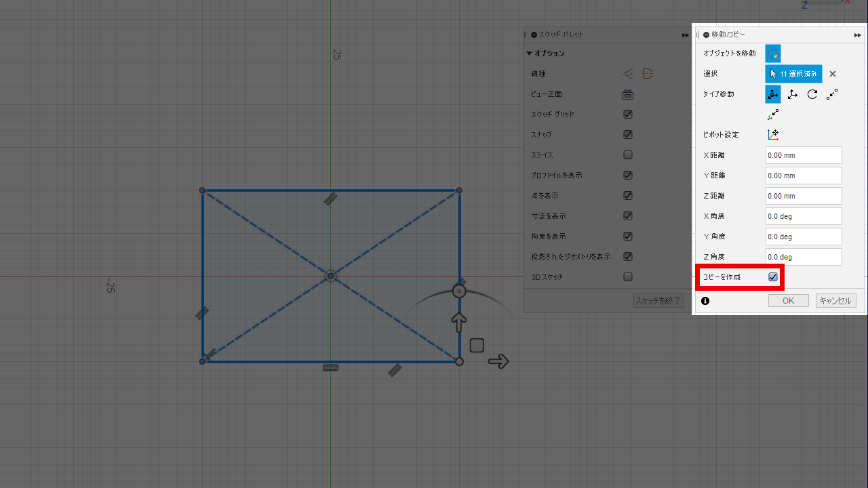Screen dimensions: 868x488
Task: Click the キャンセル button
Action: point(835,301)
